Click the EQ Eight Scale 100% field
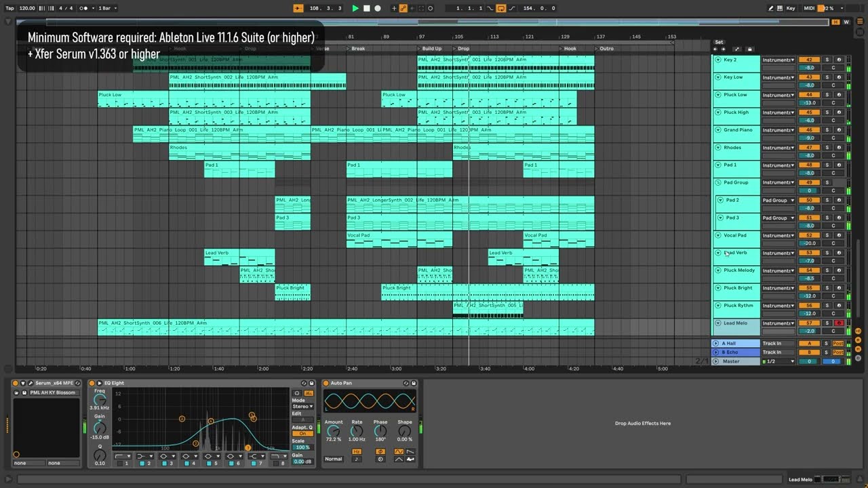The image size is (868, 488). (x=302, y=447)
